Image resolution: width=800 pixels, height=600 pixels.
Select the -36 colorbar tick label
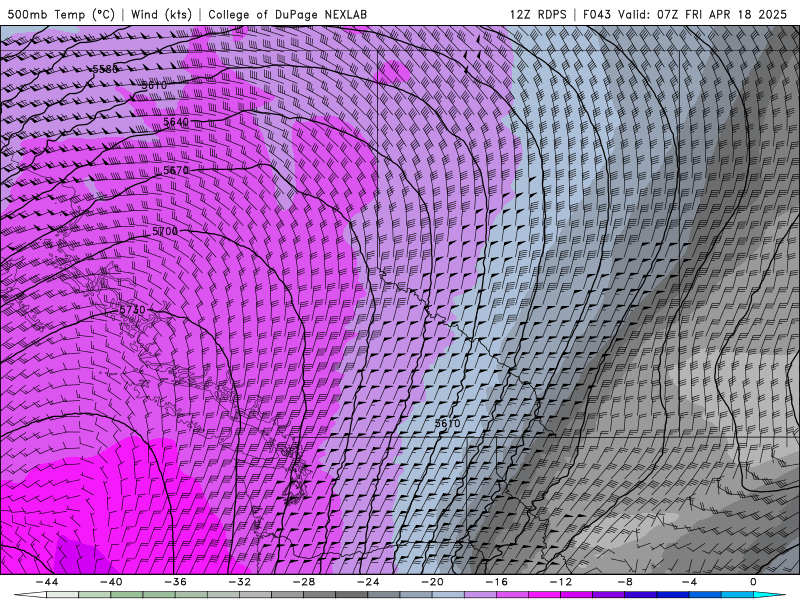176,582
